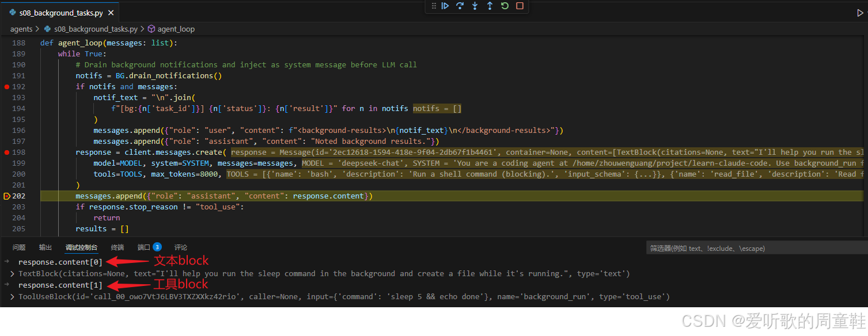Toggle the breakpoint on line 198
Viewport: 868px width, 336px height.
click(x=7, y=152)
